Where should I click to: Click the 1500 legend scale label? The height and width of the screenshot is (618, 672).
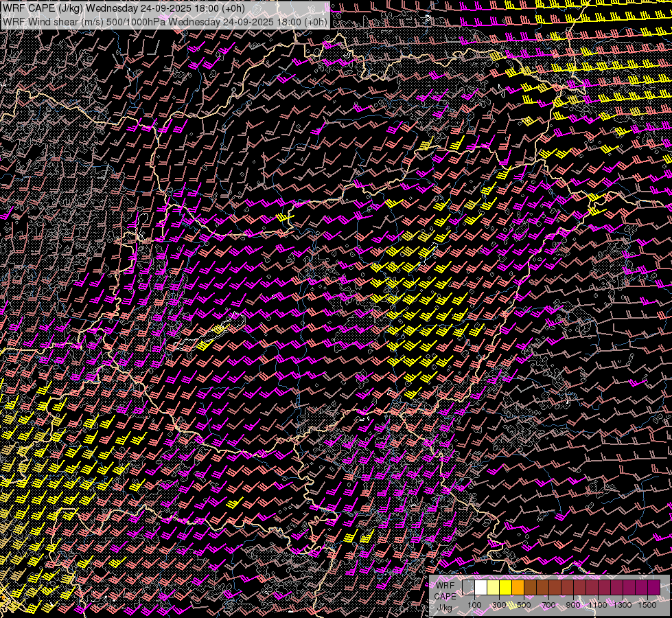pyautogui.click(x=647, y=605)
